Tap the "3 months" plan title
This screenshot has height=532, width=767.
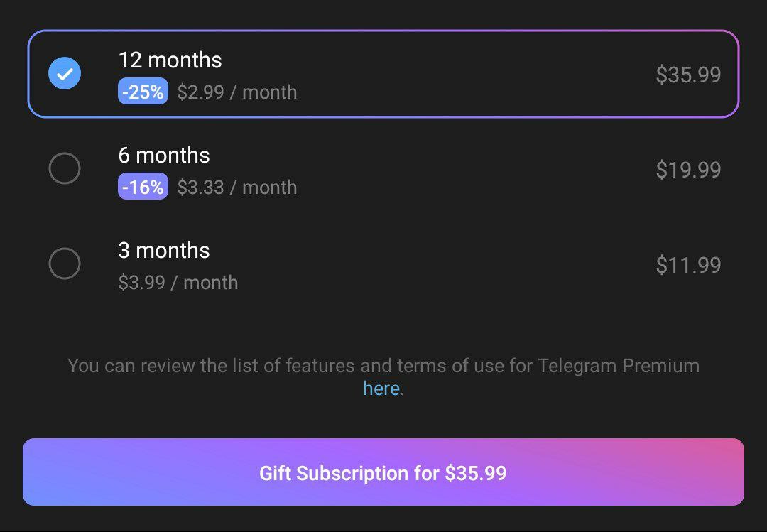pos(164,251)
